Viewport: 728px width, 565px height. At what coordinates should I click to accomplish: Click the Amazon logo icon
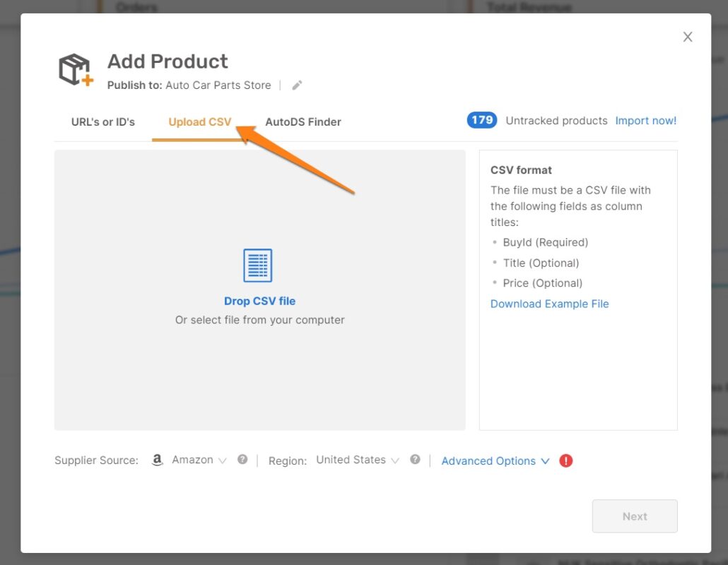click(x=158, y=460)
